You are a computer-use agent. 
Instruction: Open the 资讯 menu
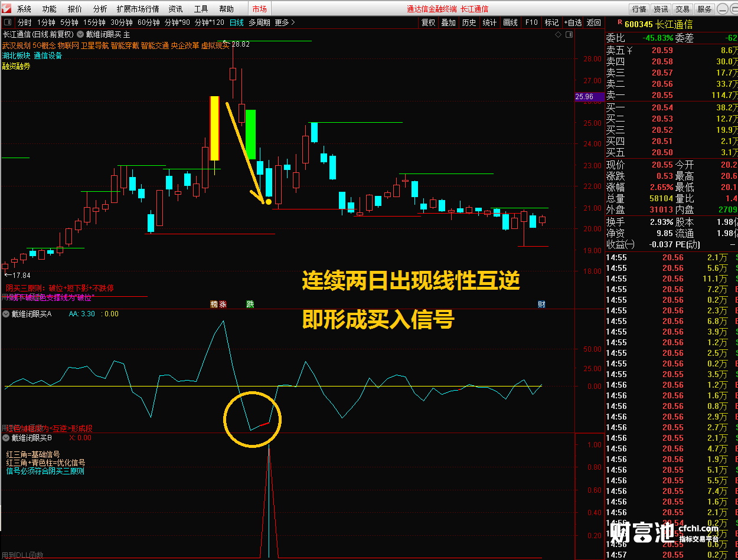click(x=175, y=9)
